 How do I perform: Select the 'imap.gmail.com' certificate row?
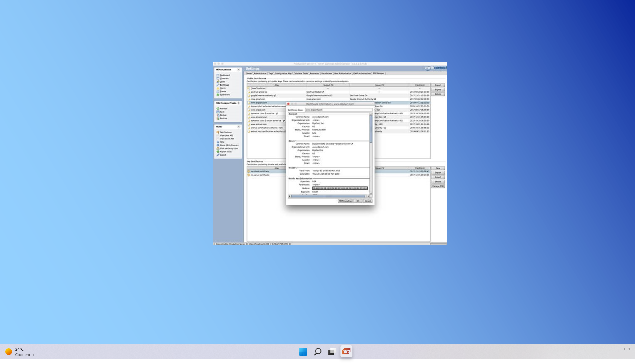338,99
